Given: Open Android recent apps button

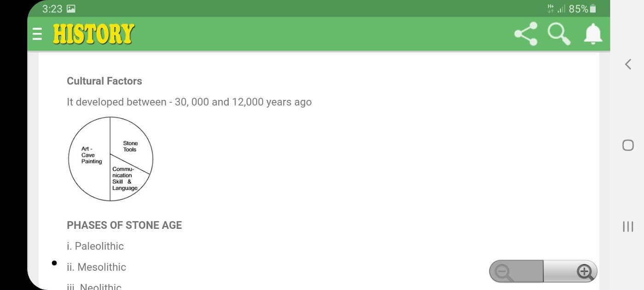Looking at the screenshot, I should 628,226.
